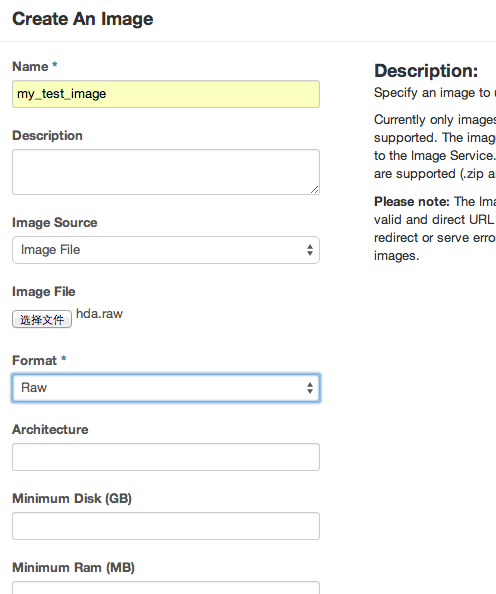Image resolution: width=496 pixels, height=594 pixels.
Task: Focus the Minimum Disk (GB) input
Action: click(166, 526)
